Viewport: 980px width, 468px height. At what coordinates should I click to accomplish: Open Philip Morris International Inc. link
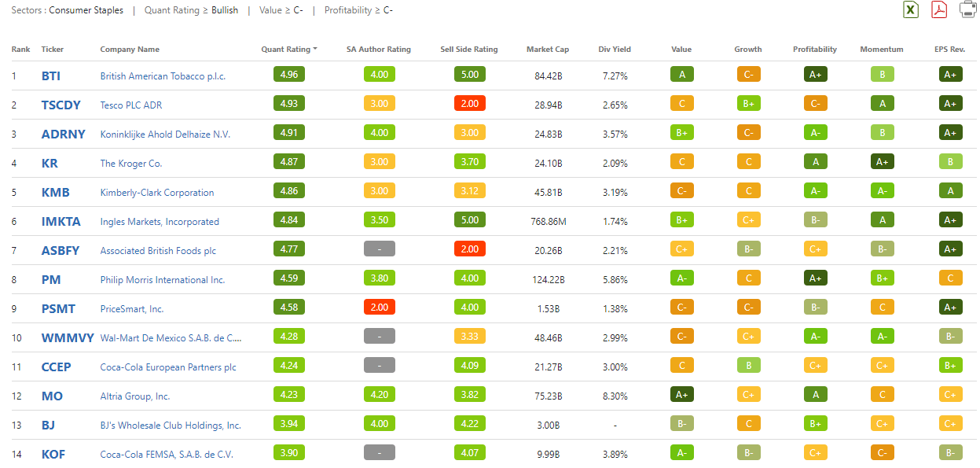(x=162, y=280)
